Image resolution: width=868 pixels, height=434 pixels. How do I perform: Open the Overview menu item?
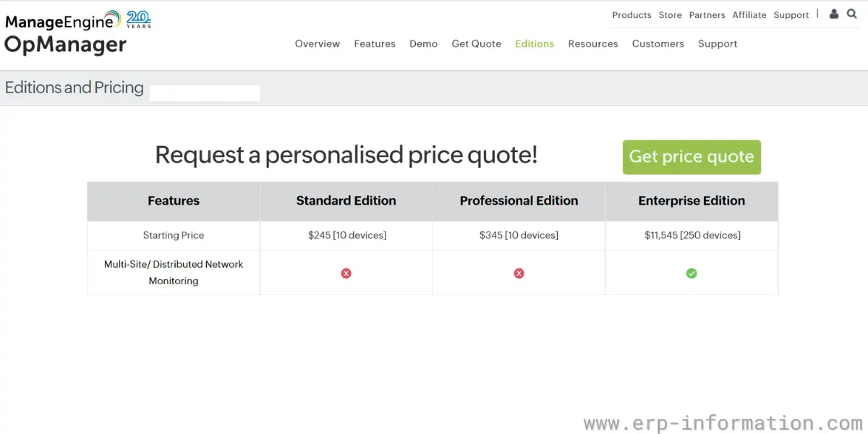[x=318, y=44]
